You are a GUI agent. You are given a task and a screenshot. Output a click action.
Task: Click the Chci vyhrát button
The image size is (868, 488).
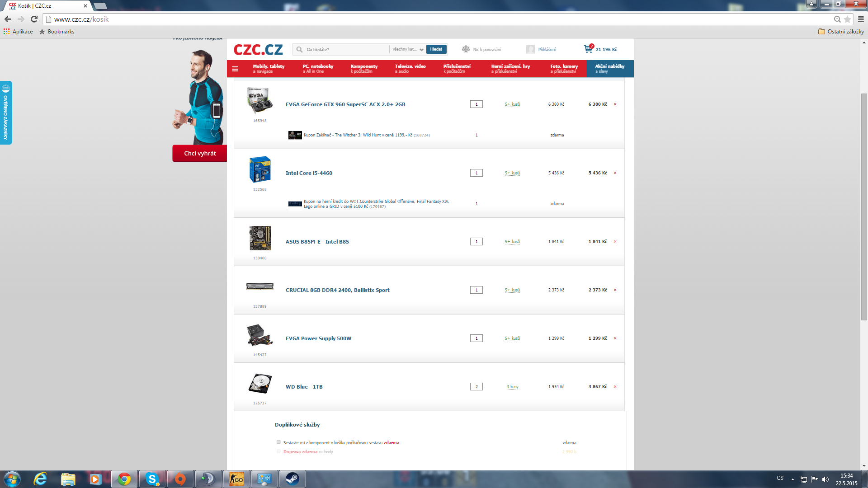(x=200, y=153)
